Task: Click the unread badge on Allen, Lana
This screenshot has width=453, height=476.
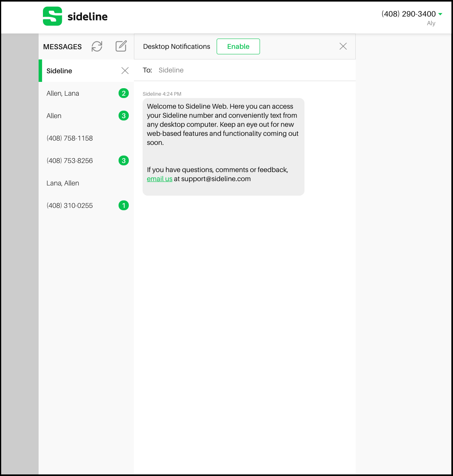Action: coord(124,93)
